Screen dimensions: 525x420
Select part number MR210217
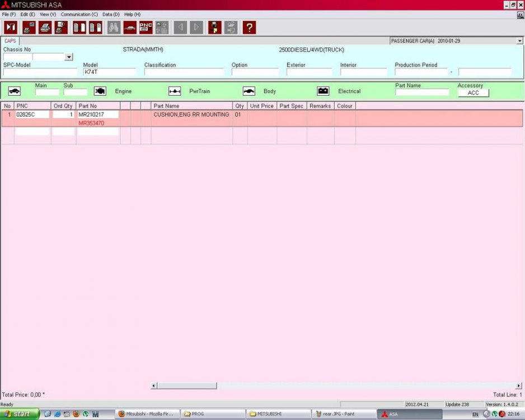coord(98,115)
